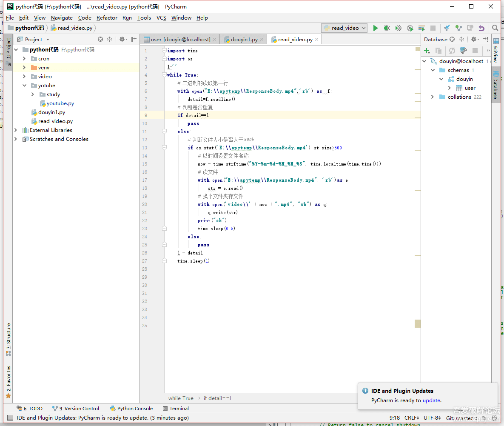Switch to user [douyin@localhost] tab
Viewport: 504px width, 426px height.
coord(180,39)
